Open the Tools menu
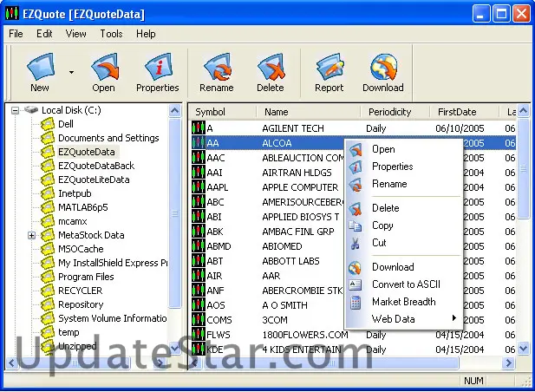The height and width of the screenshot is (392, 535). click(x=111, y=34)
